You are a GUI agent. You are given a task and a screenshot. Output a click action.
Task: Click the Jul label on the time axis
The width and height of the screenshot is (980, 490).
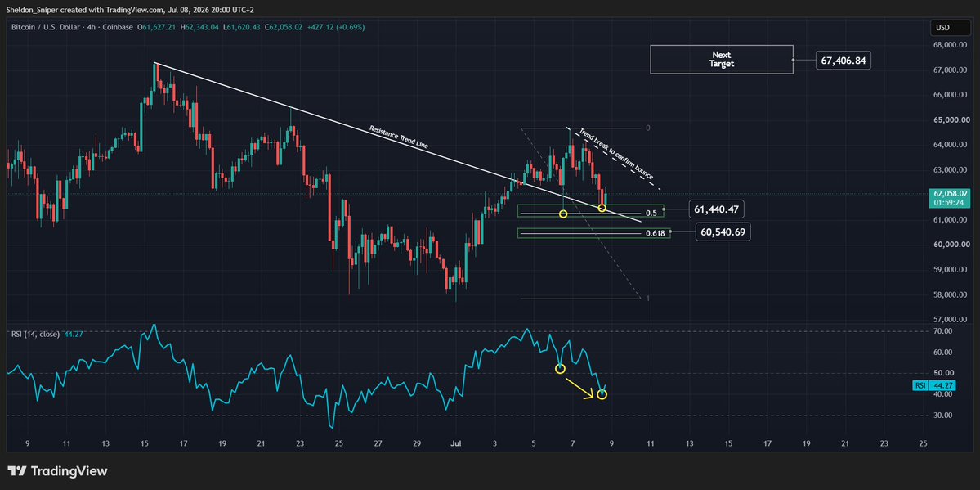click(455, 443)
